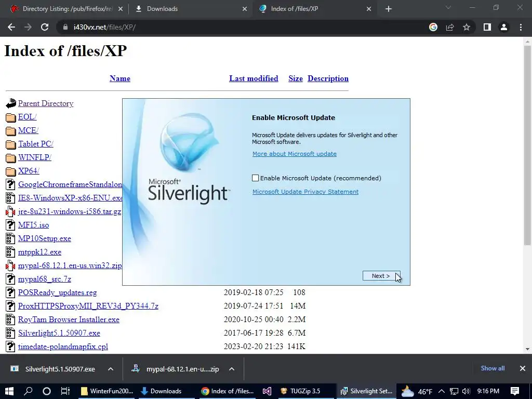
Task: Sort listing by Description
Action: coord(328,78)
